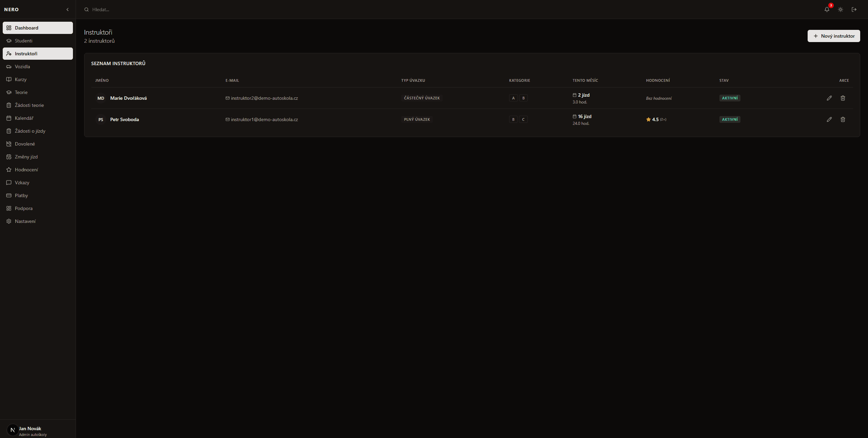Click the logout icon in header
This screenshot has width=868, height=438.
tap(854, 9)
